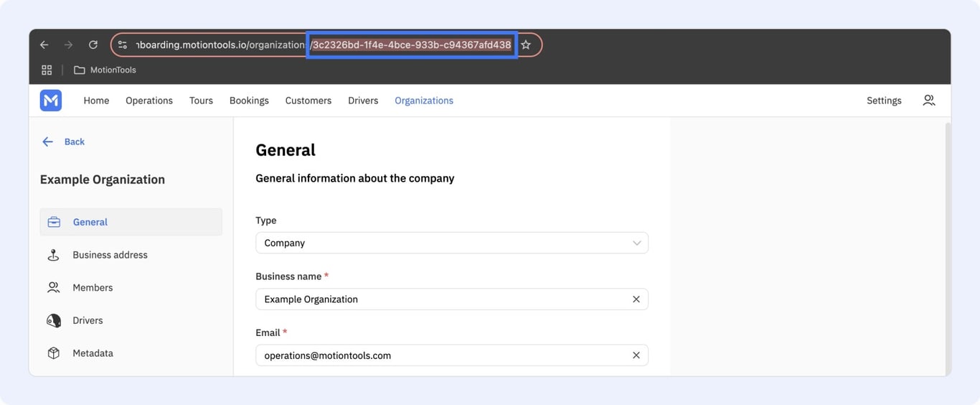980x405 pixels.
Task: Click the General page heading
Action: pyautogui.click(x=286, y=150)
